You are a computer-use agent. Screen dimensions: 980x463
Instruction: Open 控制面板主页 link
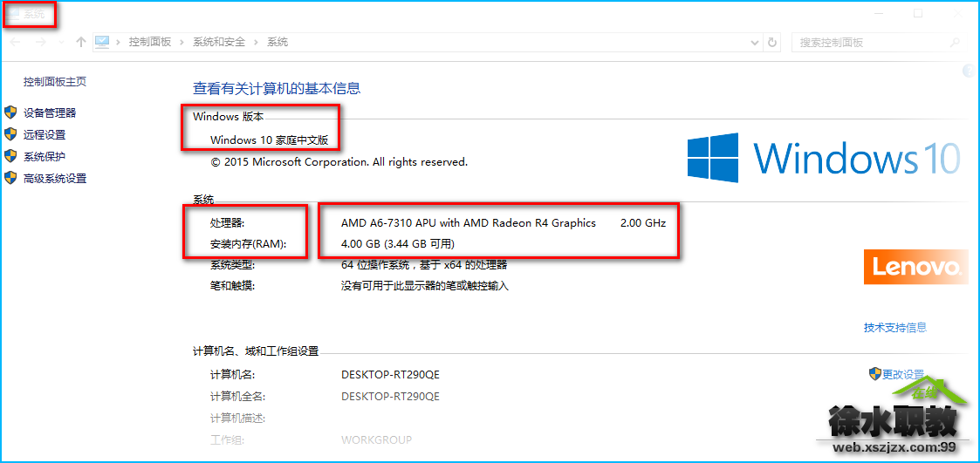point(55,81)
